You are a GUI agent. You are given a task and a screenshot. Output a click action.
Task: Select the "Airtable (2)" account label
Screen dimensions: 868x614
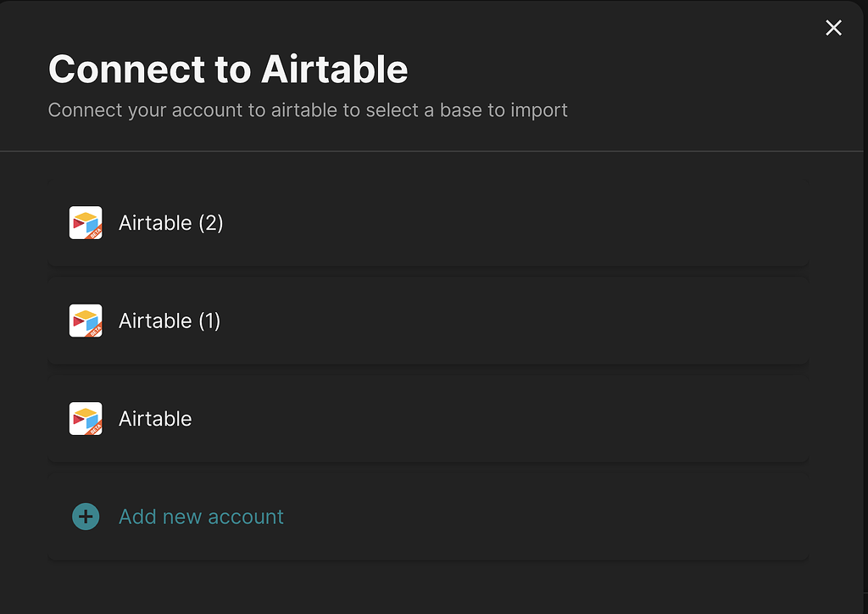click(x=170, y=223)
